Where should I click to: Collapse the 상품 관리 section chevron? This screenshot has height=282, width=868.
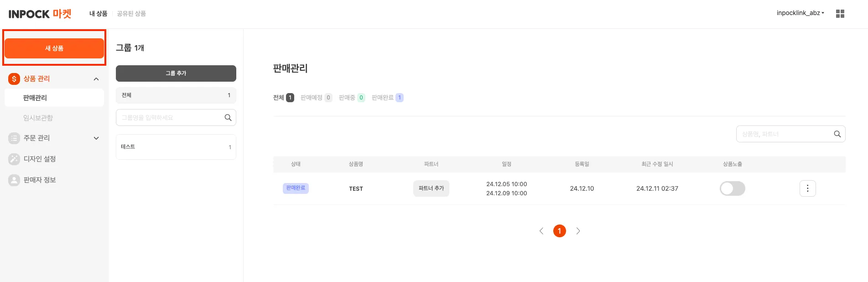pos(96,79)
